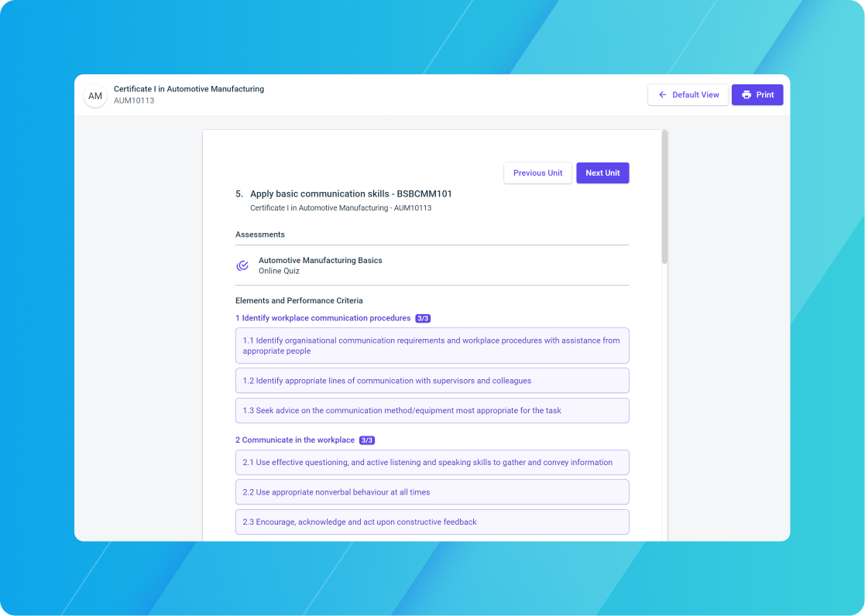
Task: Select criterion 2.3 constructive feedback
Action: [x=432, y=522]
